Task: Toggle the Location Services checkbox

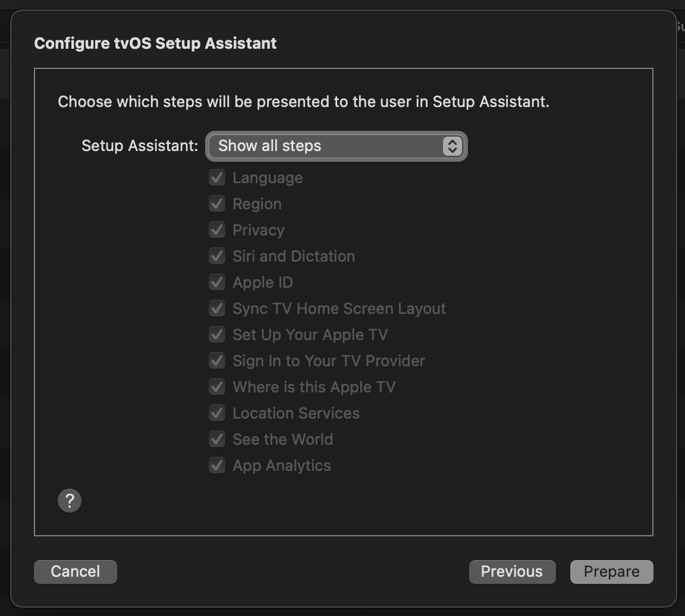Action: pyautogui.click(x=217, y=413)
